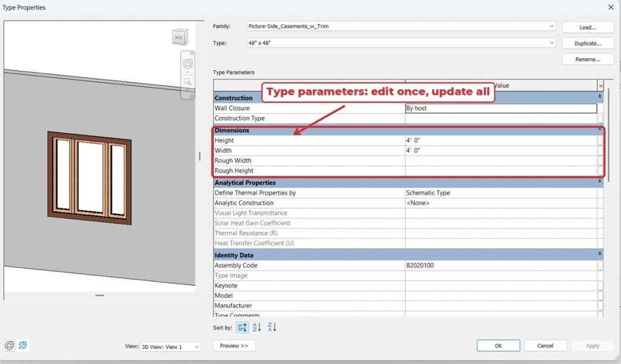Click the Construction Type value cell
This screenshot has width=621, height=364.
pyautogui.click(x=501, y=118)
